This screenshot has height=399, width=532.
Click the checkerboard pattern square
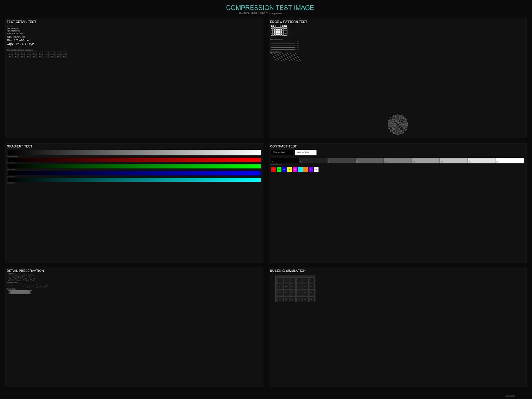[x=279, y=31]
